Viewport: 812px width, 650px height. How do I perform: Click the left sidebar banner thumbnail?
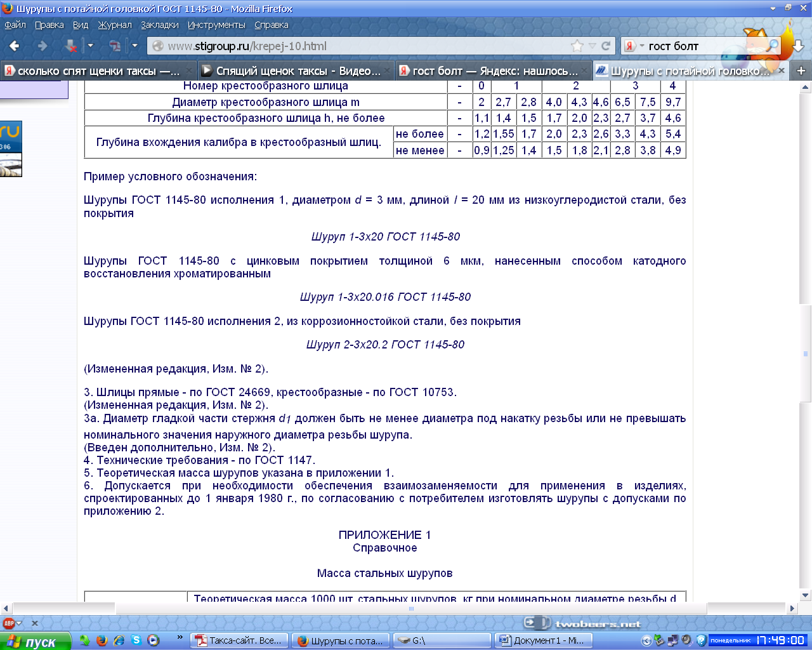(11, 149)
